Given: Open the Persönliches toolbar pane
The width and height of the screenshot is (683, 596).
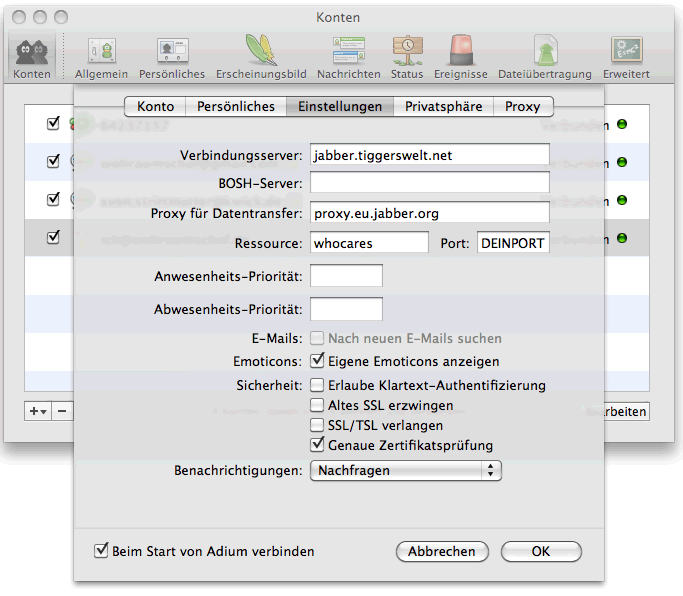Looking at the screenshot, I should click(x=172, y=58).
